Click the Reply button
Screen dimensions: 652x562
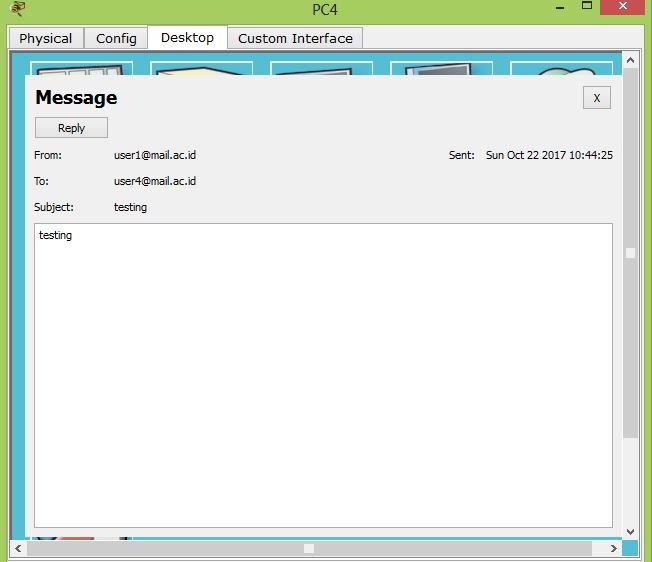72,128
